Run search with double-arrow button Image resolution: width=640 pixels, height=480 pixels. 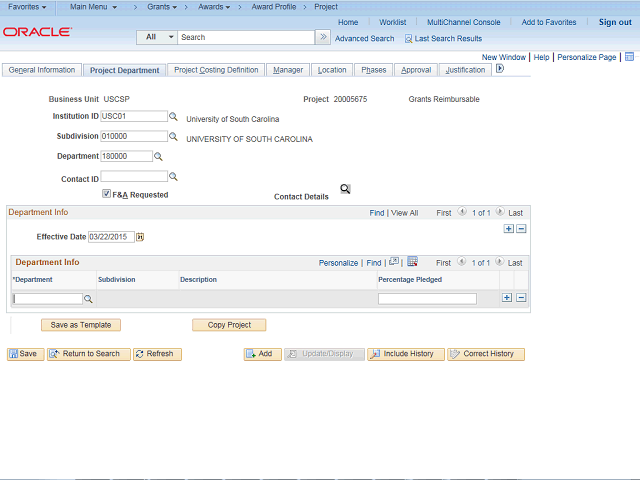pos(323,37)
